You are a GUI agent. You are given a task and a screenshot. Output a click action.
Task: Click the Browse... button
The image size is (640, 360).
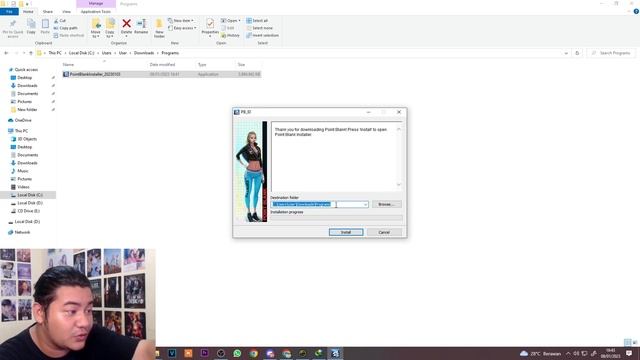pyautogui.click(x=387, y=204)
